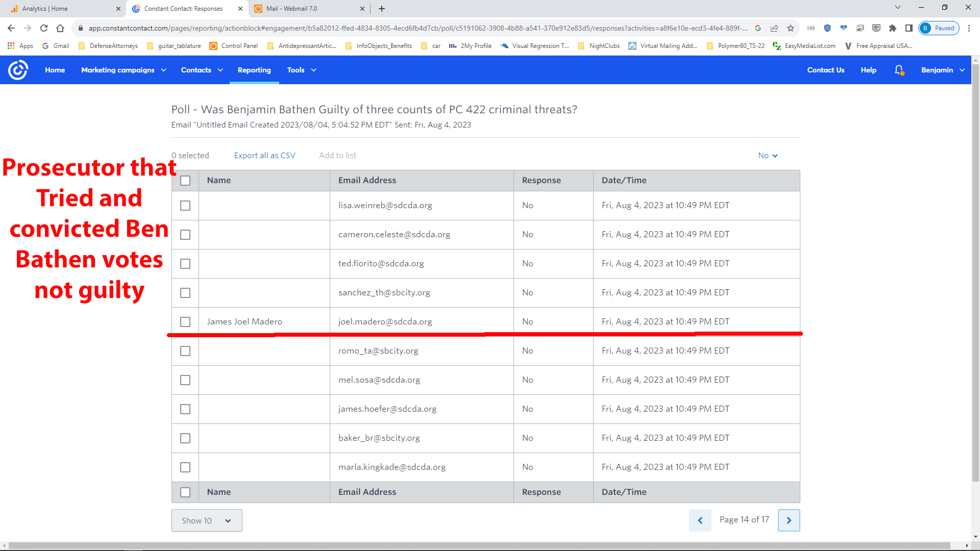Click the browser home icon
980x551 pixels.
tap(60, 28)
